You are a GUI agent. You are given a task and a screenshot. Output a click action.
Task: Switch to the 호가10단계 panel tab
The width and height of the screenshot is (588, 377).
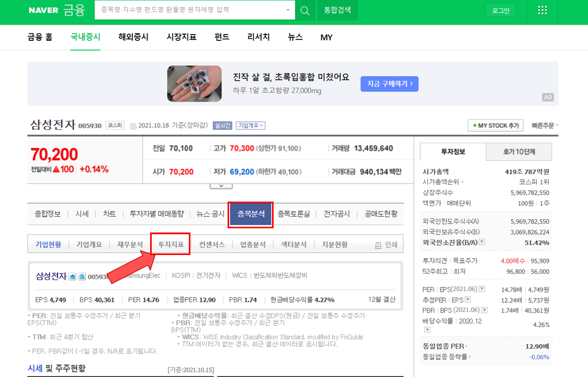[519, 152]
